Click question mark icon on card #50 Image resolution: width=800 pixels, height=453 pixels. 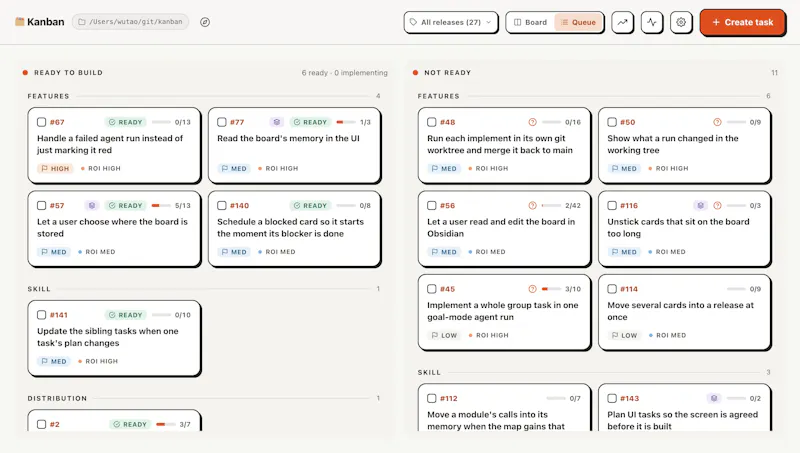pyautogui.click(x=717, y=122)
